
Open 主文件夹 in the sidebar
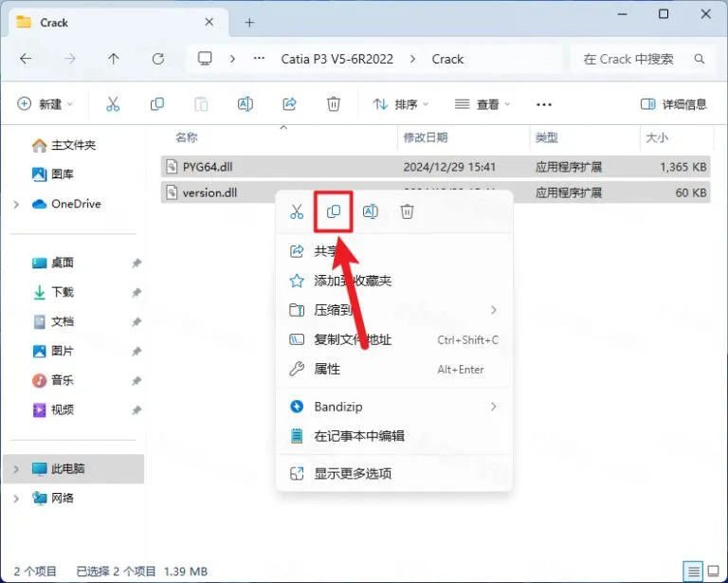(x=64, y=145)
